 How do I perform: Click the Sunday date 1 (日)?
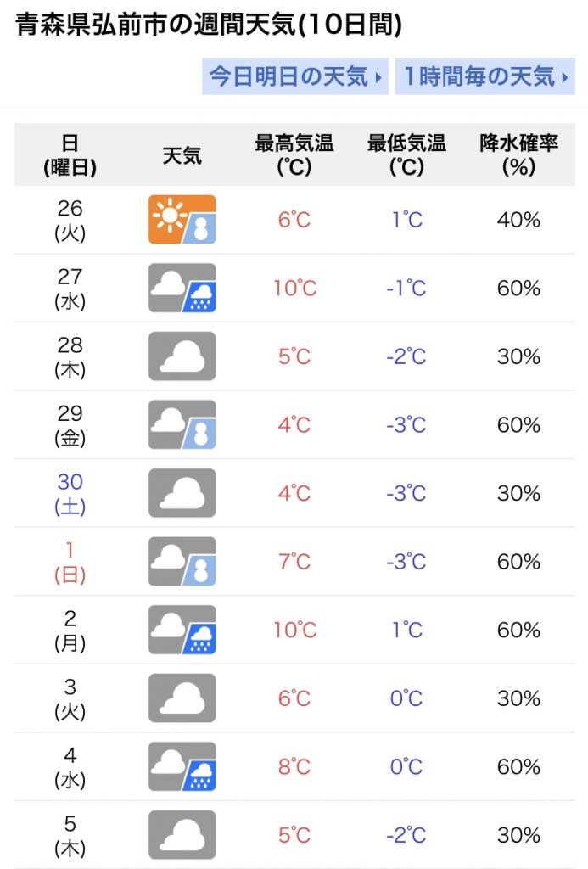[x=70, y=562]
